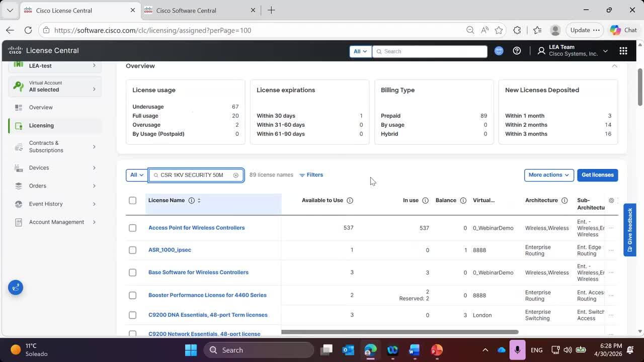Select checkbox for Access Point for Wireless Controllers
644x362 pixels.
pos(132,228)
